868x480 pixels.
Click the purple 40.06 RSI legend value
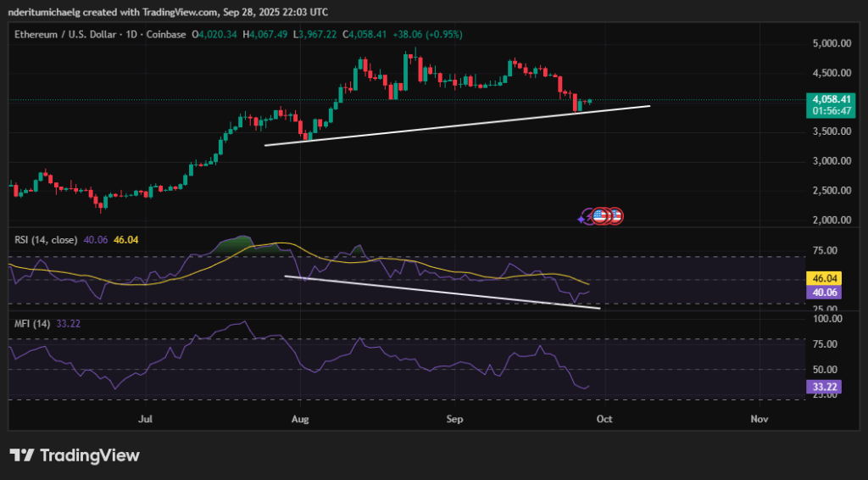click(96, 240)
